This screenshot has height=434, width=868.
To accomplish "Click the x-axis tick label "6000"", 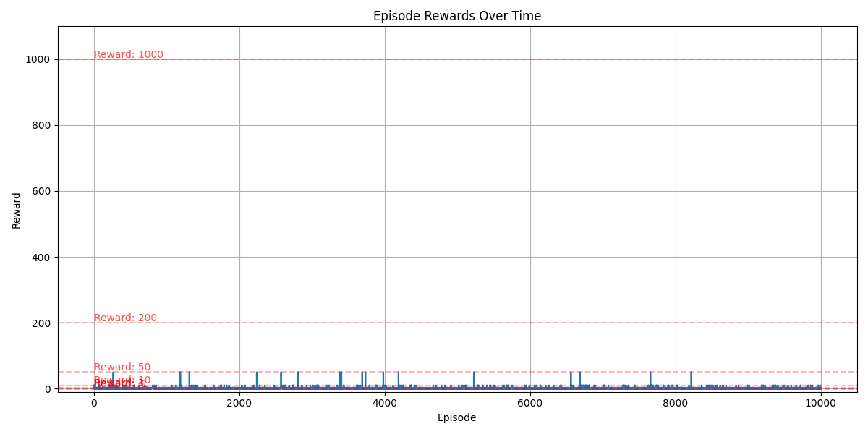I will tap(530, 403).
